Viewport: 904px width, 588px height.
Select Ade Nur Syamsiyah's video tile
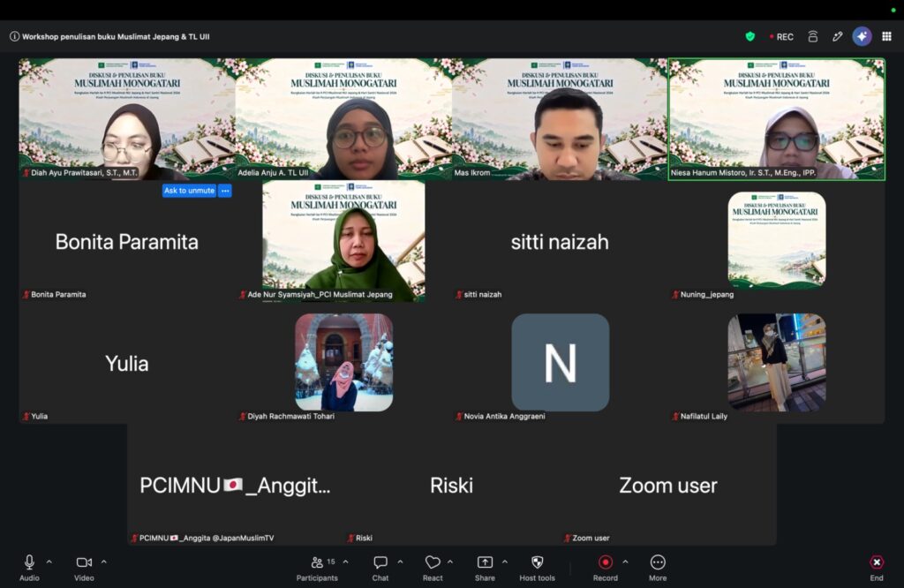[343, 241]
